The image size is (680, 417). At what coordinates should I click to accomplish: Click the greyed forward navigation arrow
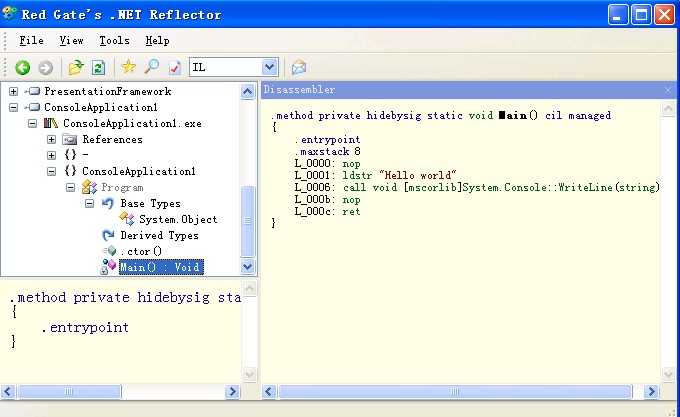point(45,68)
